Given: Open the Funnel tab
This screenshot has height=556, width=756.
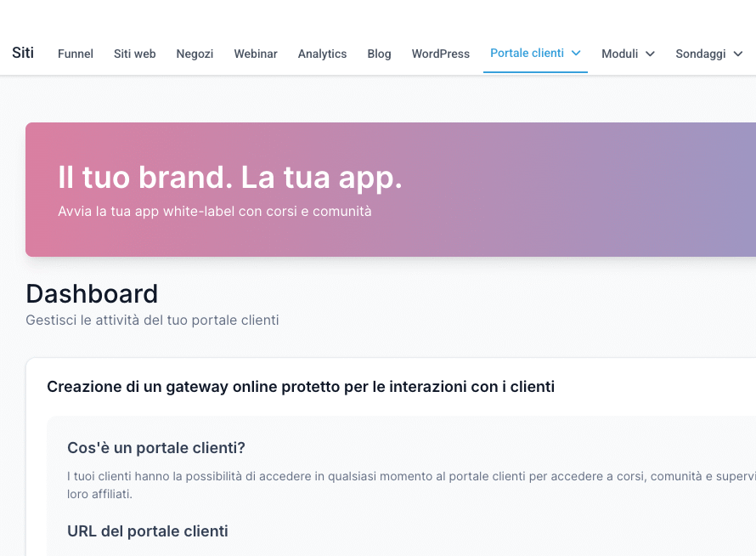Looking at the screenshot, I should (76, 54).
